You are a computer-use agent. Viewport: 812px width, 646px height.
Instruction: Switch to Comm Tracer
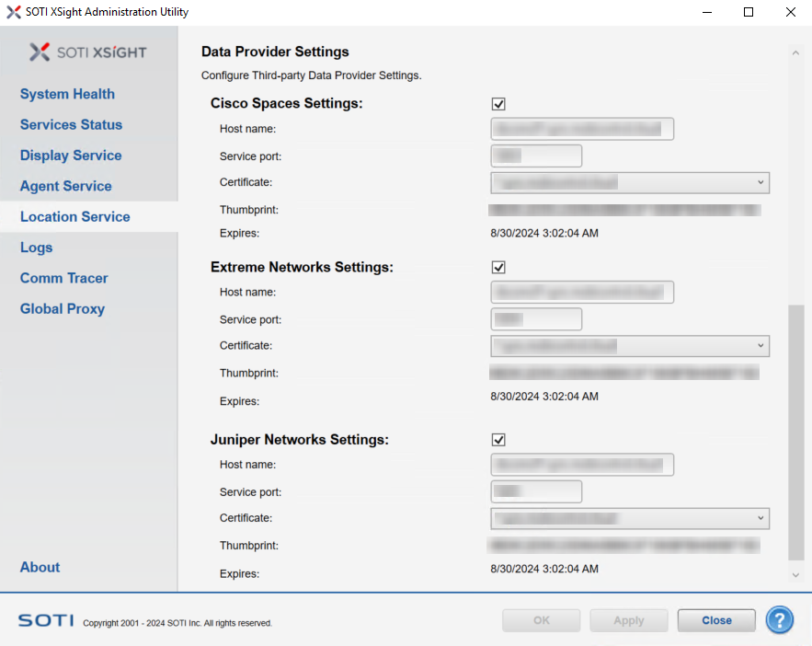(64, 278)
